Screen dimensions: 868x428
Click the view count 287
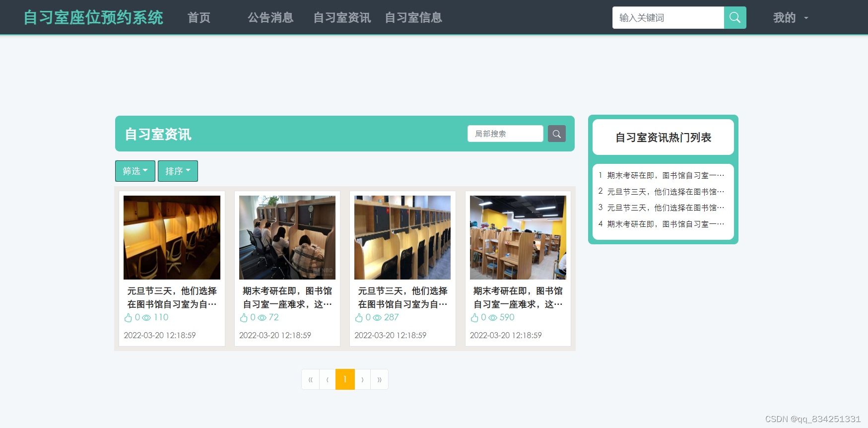391,317
